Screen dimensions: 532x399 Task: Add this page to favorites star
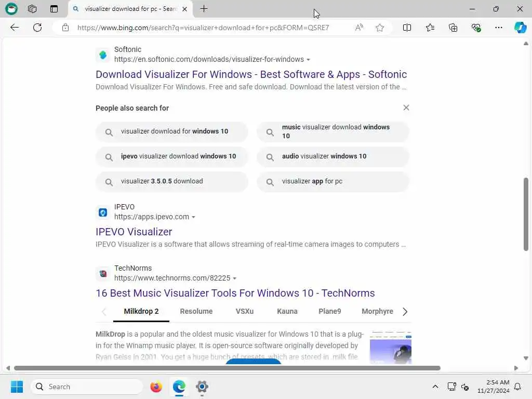tap(380, 28)
